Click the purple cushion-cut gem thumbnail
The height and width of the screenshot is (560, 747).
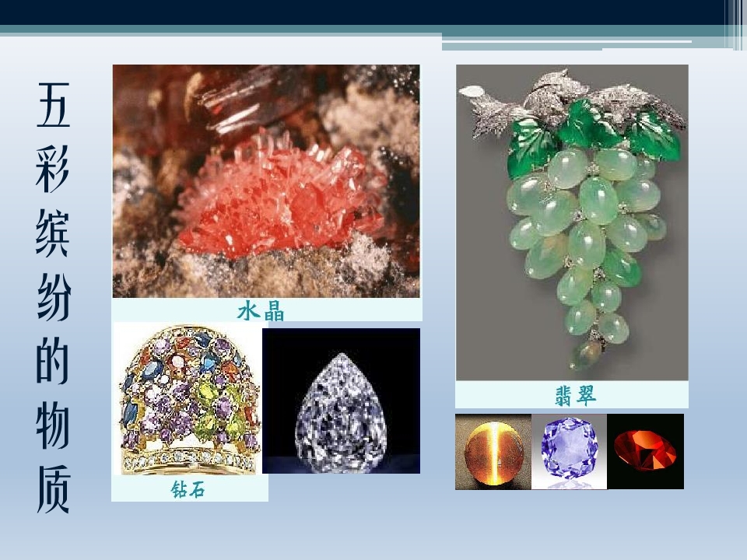[x=569, y=452]
